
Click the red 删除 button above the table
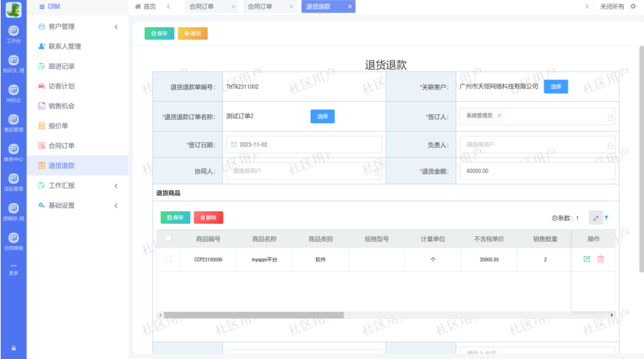[208, 218]
